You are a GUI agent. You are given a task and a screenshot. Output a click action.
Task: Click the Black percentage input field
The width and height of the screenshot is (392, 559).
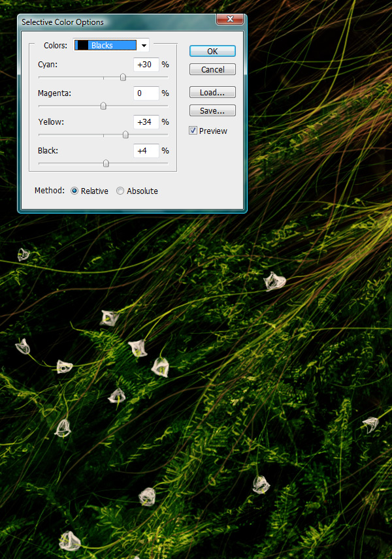coord(146,151)
